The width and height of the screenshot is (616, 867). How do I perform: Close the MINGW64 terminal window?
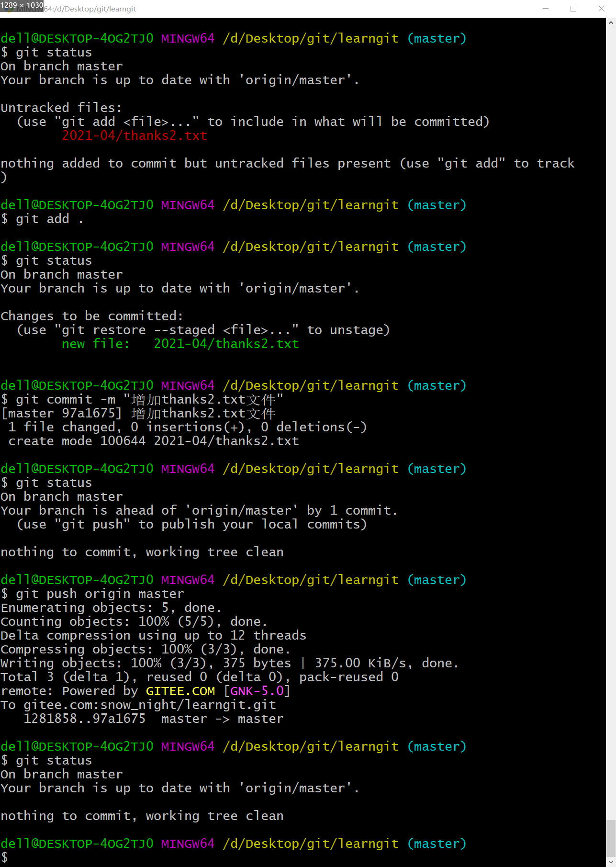coord(602,9)
